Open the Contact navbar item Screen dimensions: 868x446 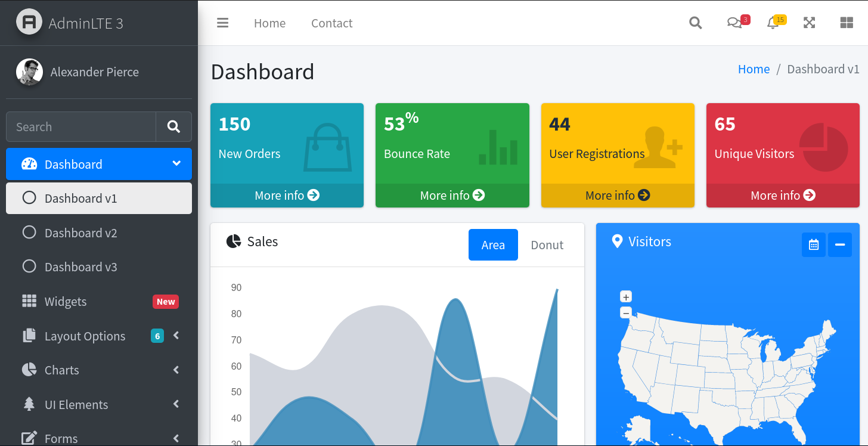331,23
